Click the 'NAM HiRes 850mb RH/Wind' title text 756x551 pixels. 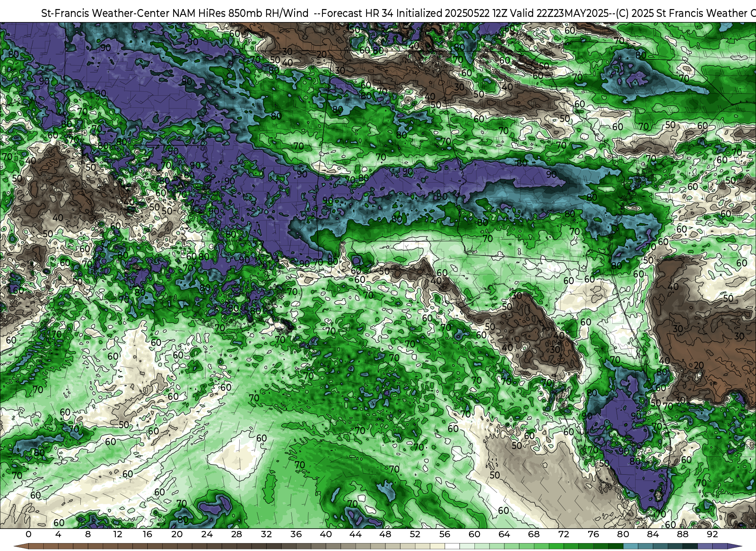point(241,13)
